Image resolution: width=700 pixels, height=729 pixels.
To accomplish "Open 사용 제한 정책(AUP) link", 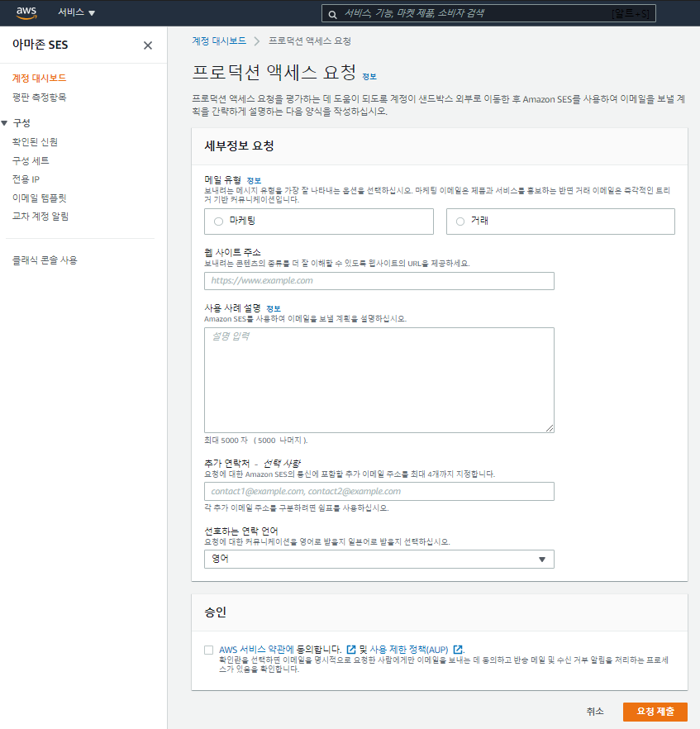I will (x=409, y=650).
